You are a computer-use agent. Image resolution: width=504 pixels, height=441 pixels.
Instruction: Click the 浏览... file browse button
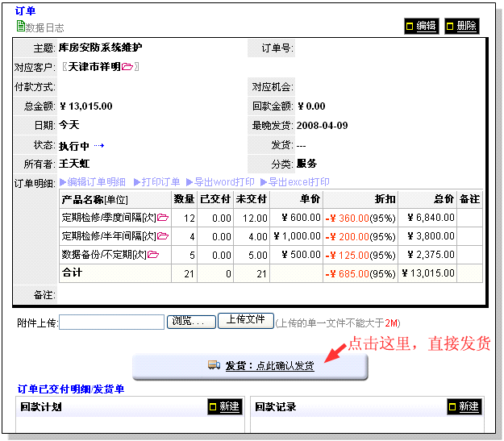191,322
